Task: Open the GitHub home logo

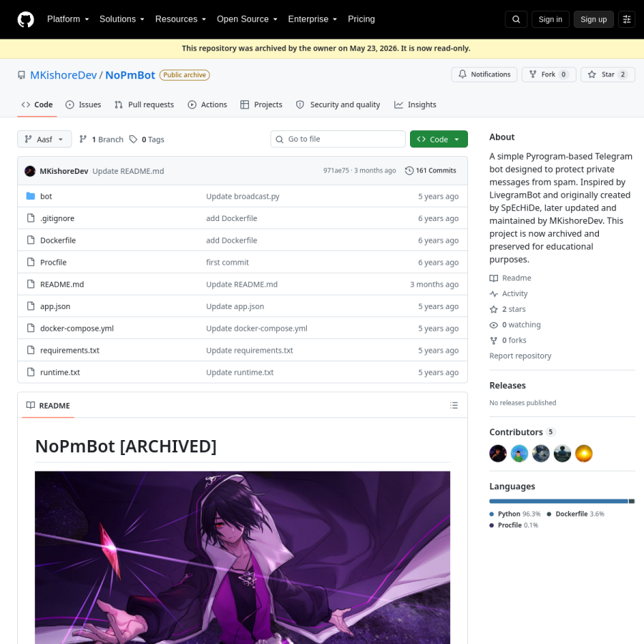Action: point(26,19)
